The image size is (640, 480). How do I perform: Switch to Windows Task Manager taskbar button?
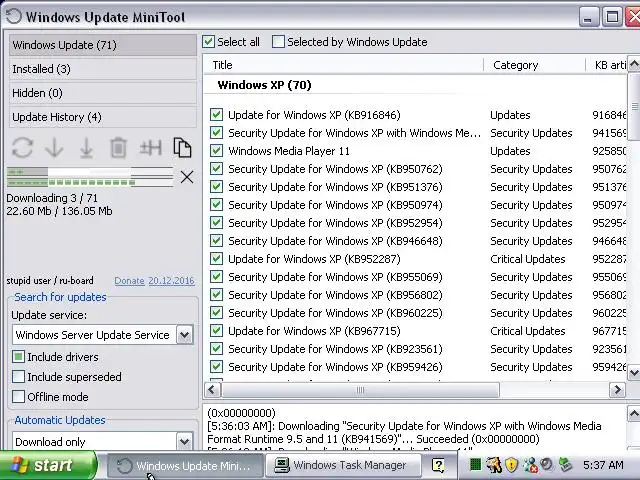click(x=342, y=465)
